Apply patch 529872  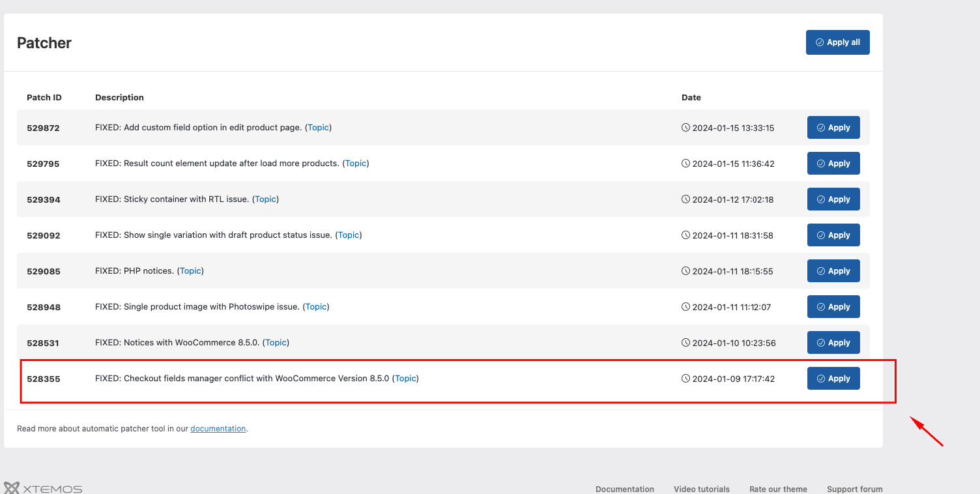pyautogui.click(x=833, y=128)
